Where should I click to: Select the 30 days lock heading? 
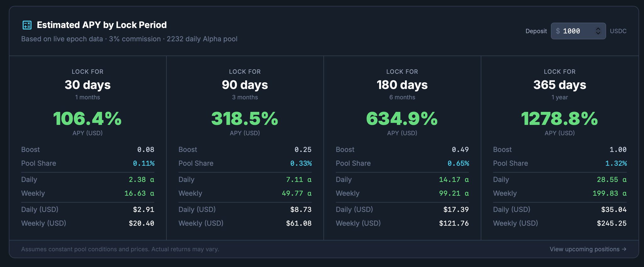click(87, 85)
